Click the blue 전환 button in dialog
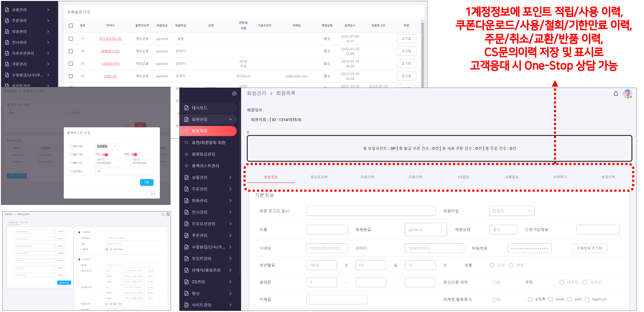 147,182
